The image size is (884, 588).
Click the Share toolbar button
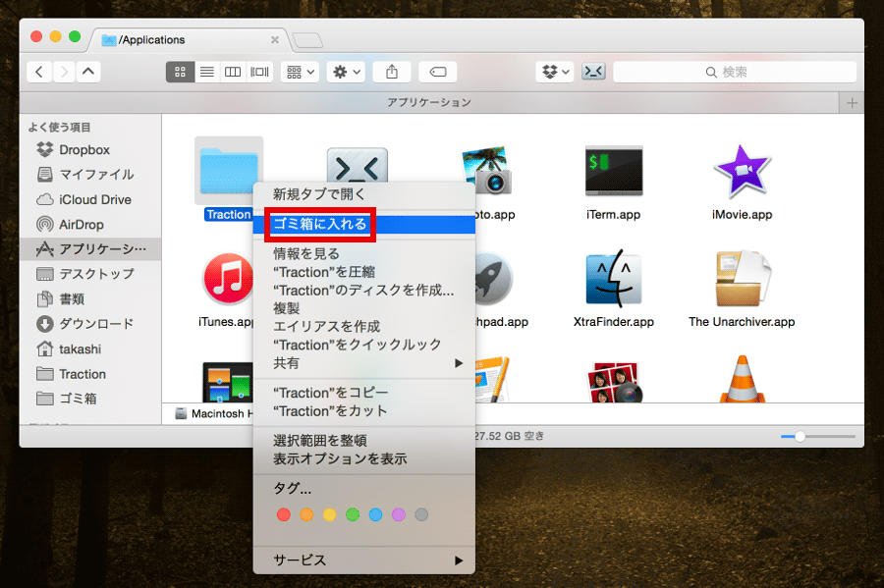392,72
